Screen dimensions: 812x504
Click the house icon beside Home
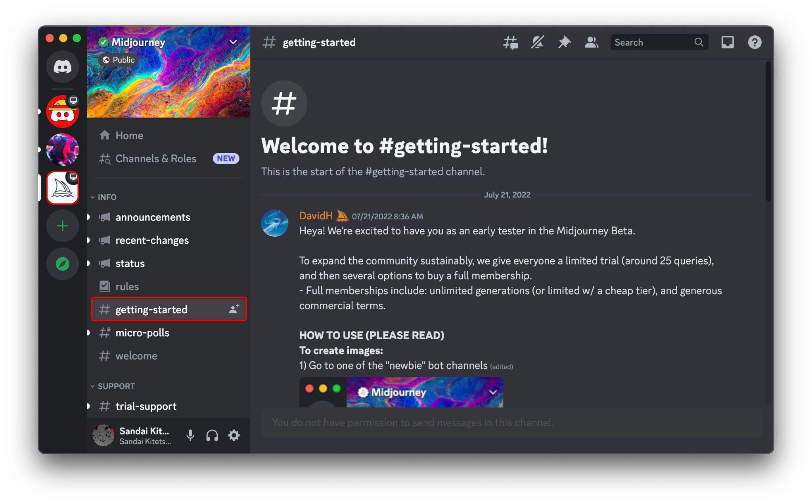[x=104, y=135]
